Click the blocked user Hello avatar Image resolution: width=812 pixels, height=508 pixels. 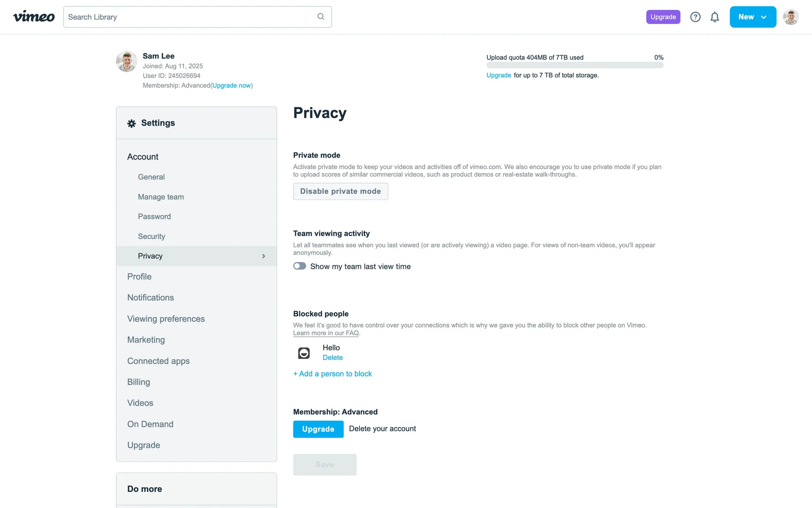tap(304, 353)
